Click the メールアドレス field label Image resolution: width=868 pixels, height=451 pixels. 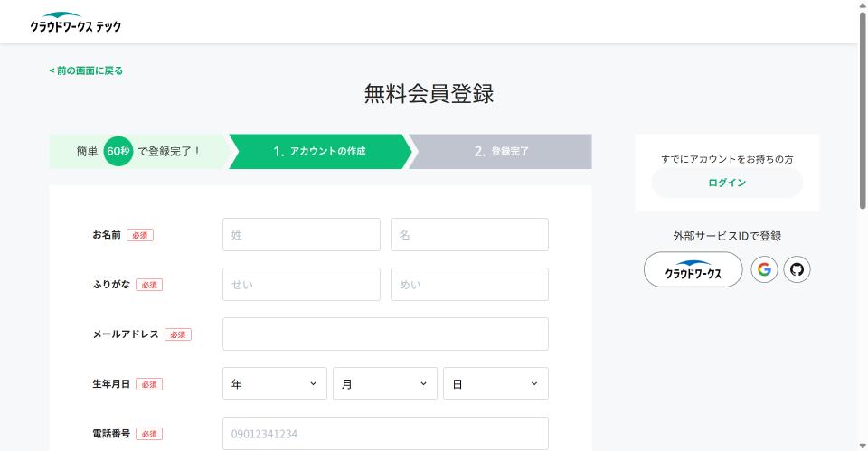coord(126,334)
